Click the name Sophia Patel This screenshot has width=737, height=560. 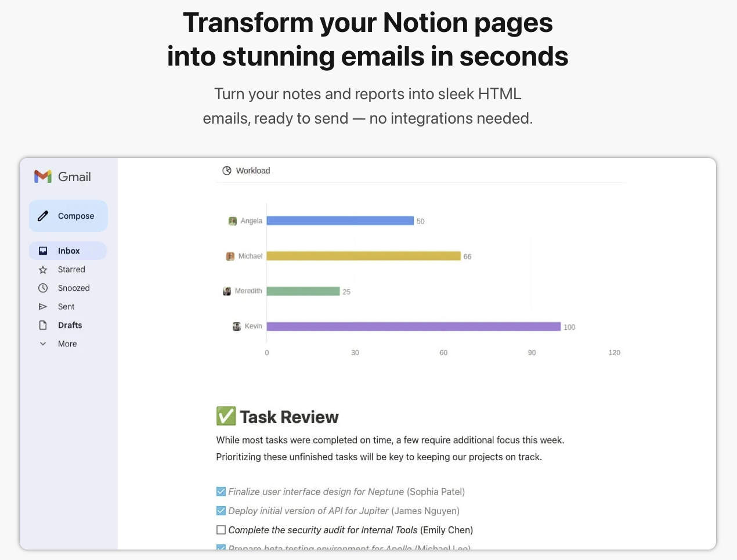point(436,492)
